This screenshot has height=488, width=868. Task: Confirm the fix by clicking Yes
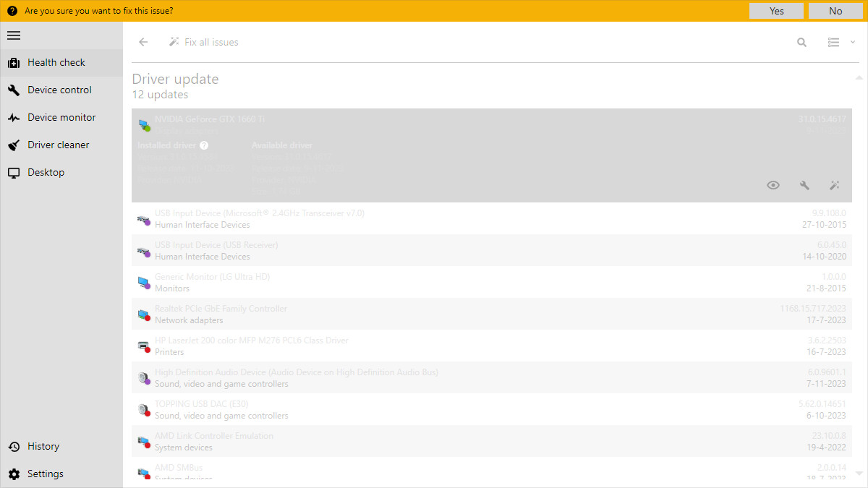[x=776, y=11]
